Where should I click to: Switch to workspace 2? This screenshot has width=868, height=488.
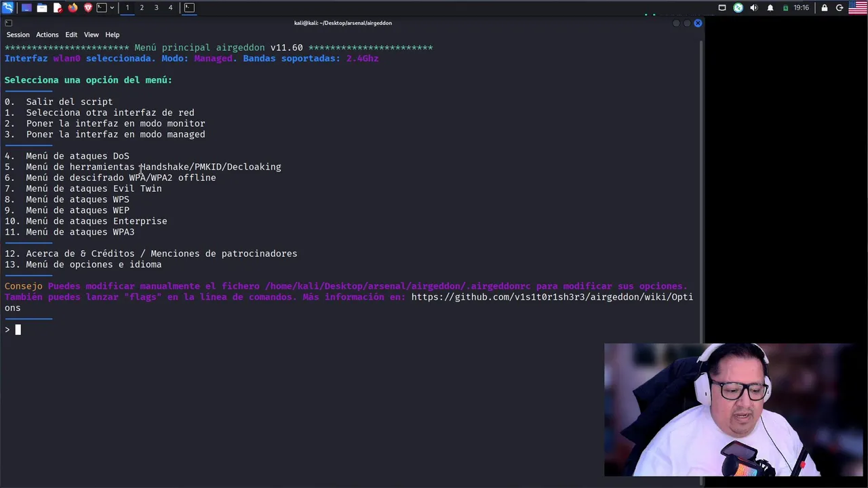(142, 7)
